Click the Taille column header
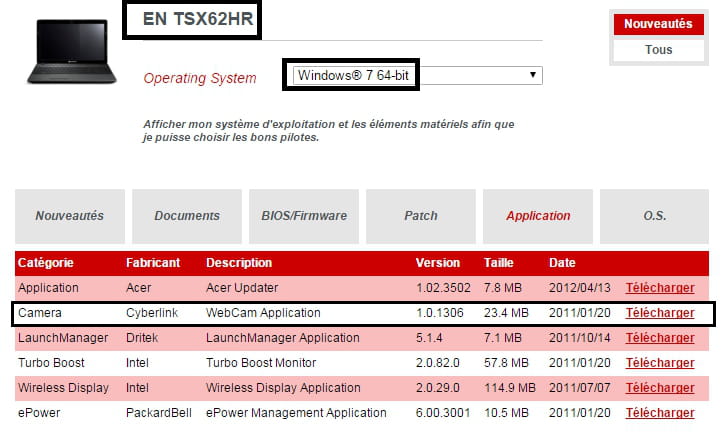The image size is (723, 434). tap(498, 263)
